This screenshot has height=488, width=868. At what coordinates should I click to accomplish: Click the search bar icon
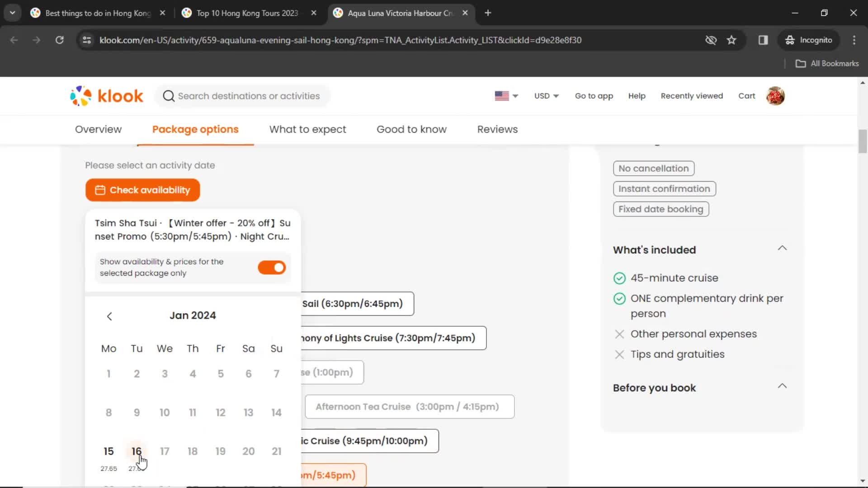click(169, 96)
